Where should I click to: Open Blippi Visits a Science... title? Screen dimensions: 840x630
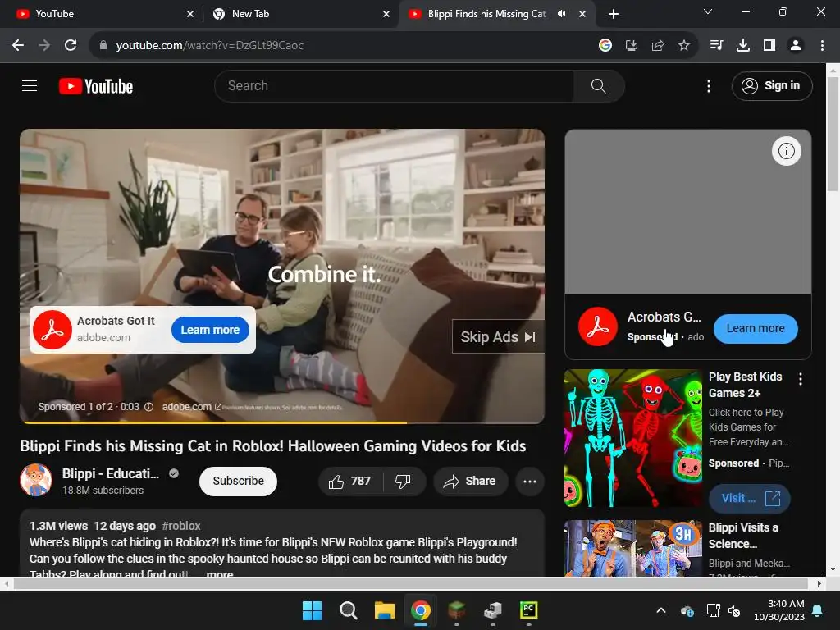[743, 536]
